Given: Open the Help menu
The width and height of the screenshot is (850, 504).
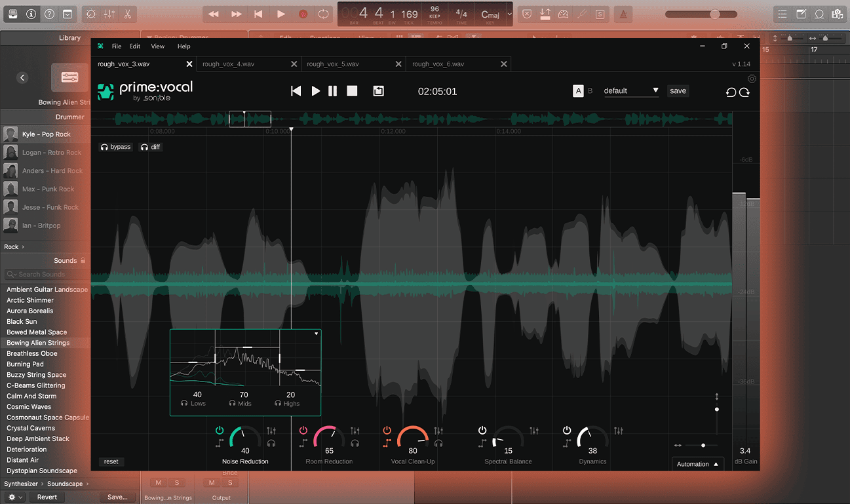Looking at the screenshot, I should 184,47.
